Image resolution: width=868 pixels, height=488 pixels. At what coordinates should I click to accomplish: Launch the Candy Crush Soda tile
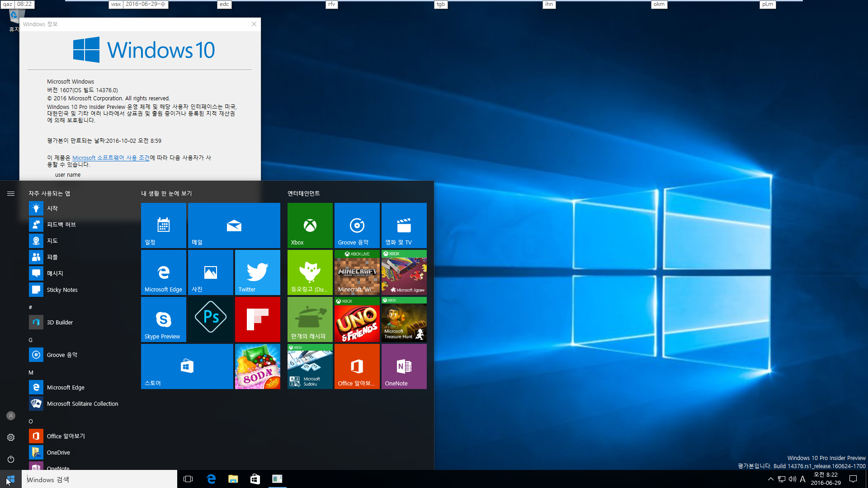point(258,366)
